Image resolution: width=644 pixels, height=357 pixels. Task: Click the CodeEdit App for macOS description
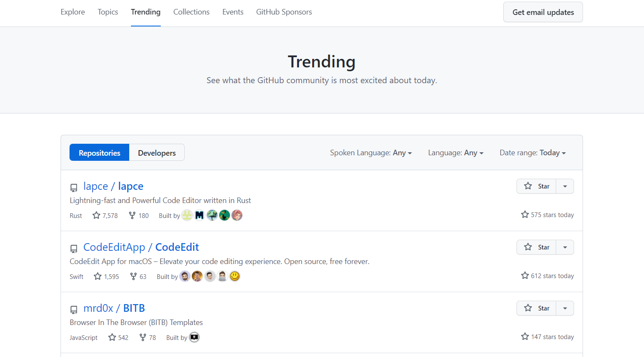(x=220, y=261)
